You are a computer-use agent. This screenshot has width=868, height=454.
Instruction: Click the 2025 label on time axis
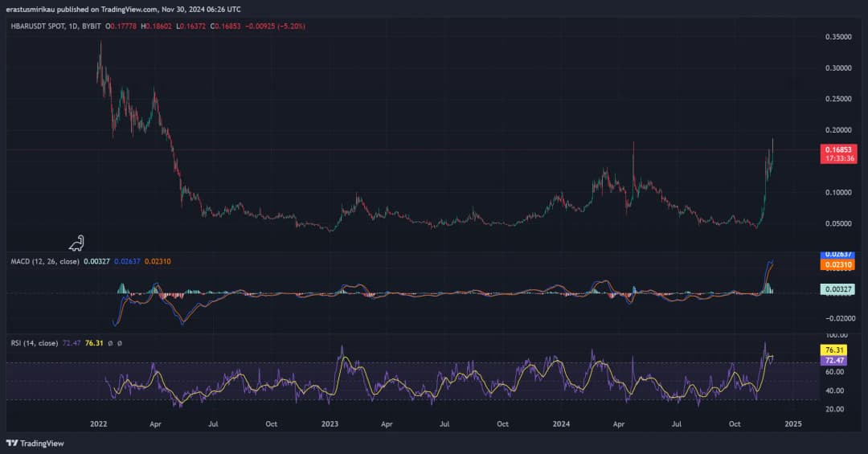[x=793, y=423]
